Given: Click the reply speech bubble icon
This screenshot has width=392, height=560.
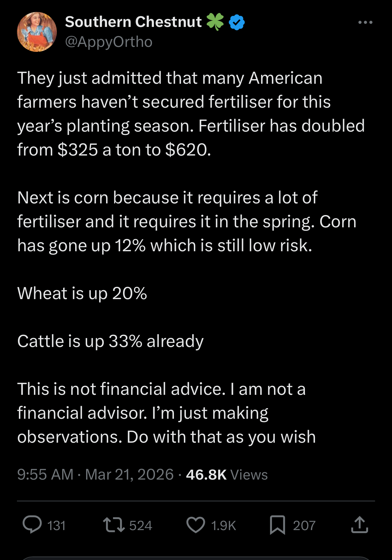Looking at the screenshot, I should (32, 525).
